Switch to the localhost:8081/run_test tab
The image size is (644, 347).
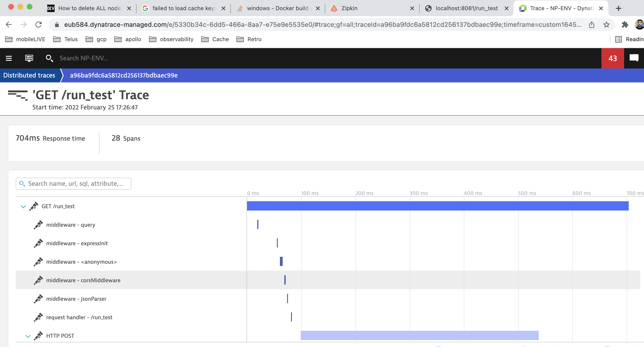(466, 8)
